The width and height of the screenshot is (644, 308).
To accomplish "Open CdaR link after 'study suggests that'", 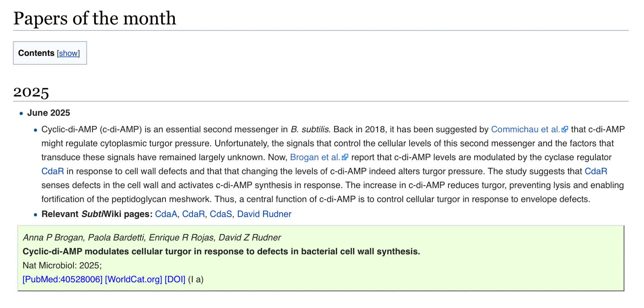I will point(596,171).
